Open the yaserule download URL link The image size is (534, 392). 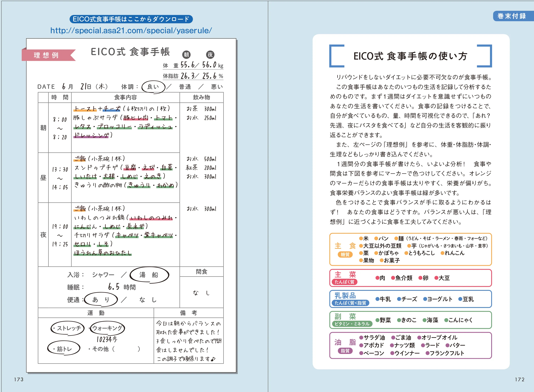click(x=131, y=30)
